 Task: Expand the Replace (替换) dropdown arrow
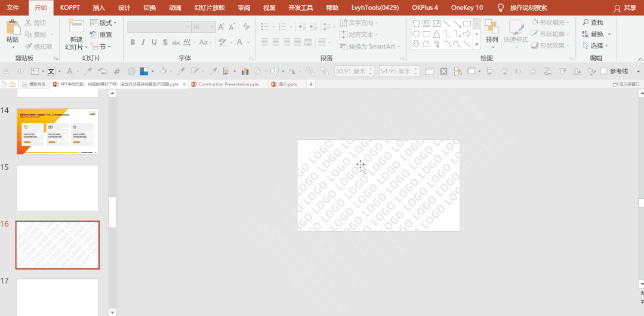(x=609, y=34)
